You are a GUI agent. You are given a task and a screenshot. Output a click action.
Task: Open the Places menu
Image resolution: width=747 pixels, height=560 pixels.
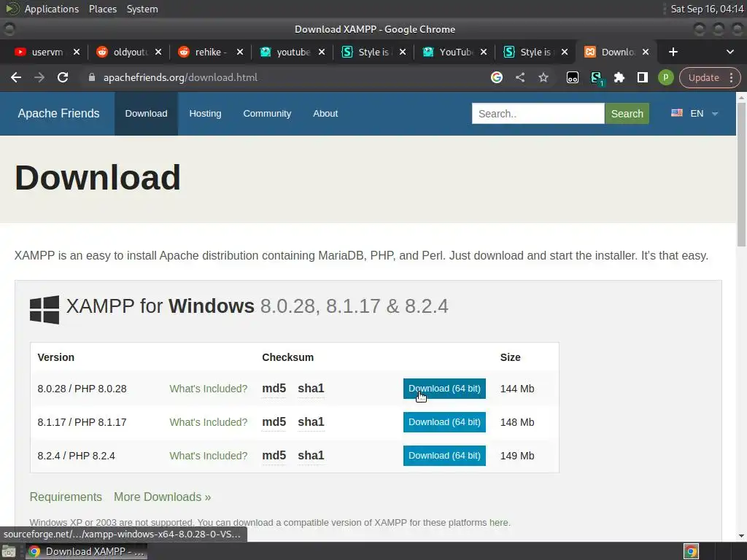coord(103,9)
